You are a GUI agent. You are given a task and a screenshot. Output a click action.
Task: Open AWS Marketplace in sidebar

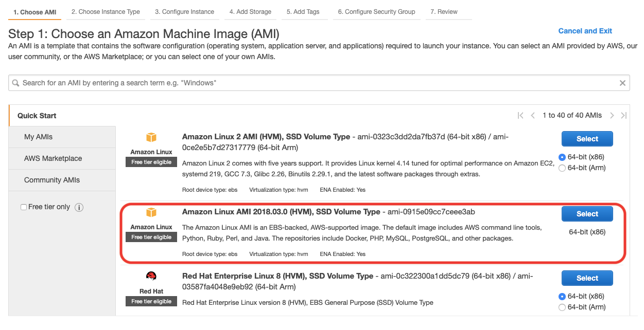62,159
